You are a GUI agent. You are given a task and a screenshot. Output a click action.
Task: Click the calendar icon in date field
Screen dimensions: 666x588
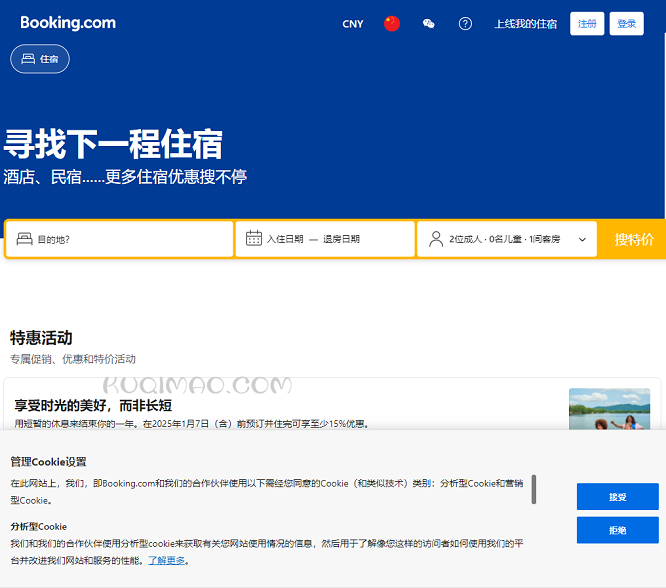[x=254, y=238]
